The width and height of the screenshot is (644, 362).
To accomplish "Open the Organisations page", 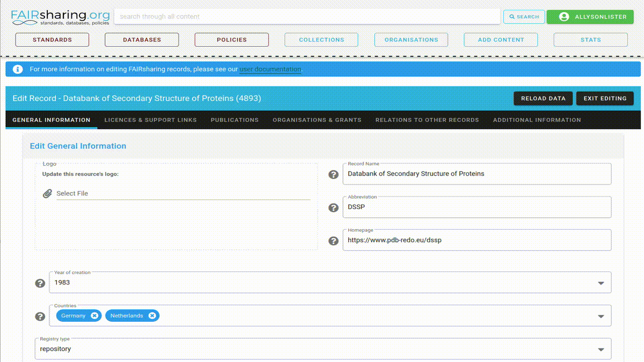I will (x=411, y=40).
